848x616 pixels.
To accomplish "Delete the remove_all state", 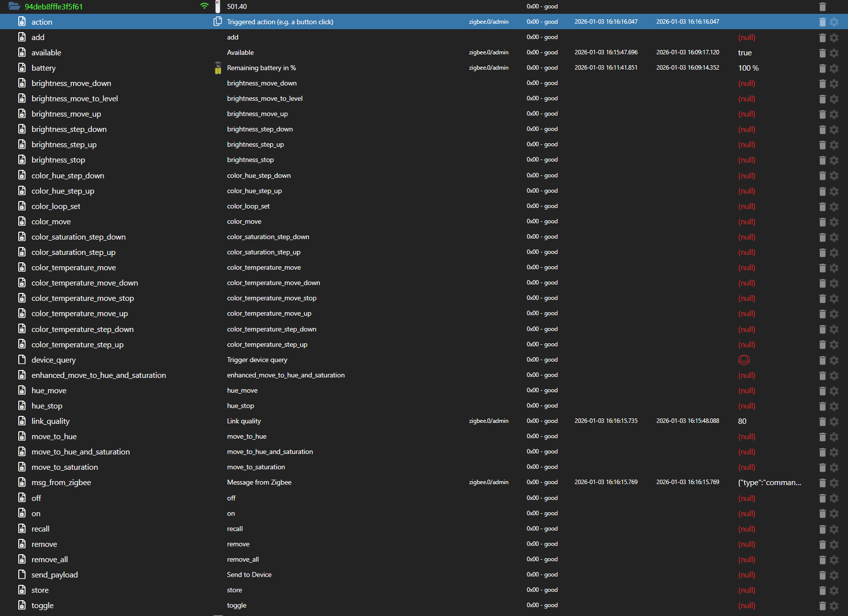I will coord(822,560).
